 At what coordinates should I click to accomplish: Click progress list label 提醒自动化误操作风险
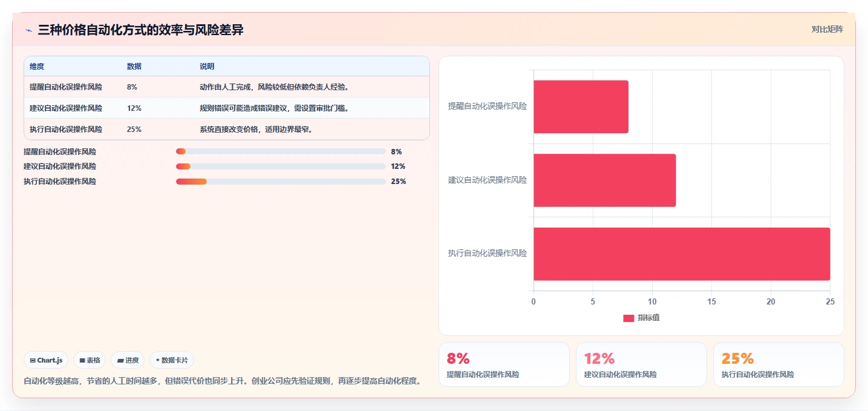(60, 152)
